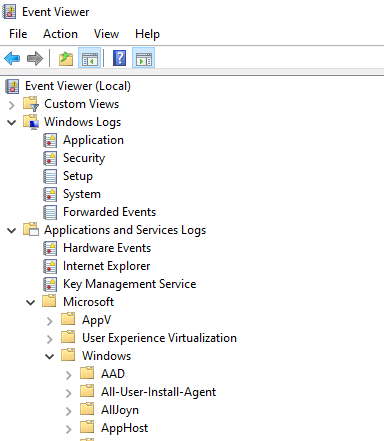Open the Internet Explorer log
The image size is (384, 441).
pyautogui.click(x=106, y=266)
